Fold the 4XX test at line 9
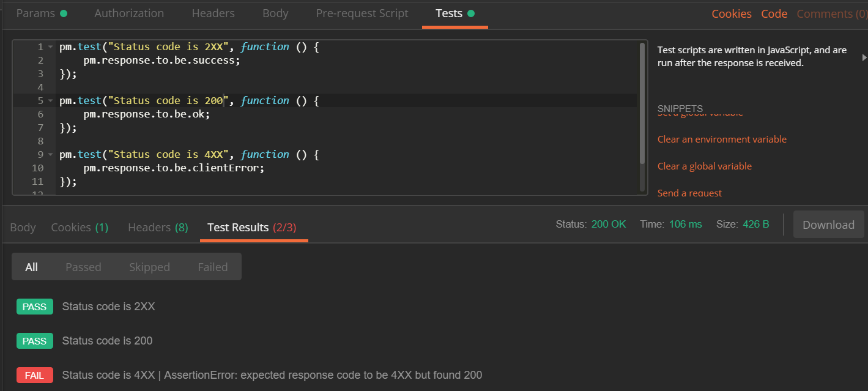This screenshot has width=868, height=391. click(x=50, y=155)
